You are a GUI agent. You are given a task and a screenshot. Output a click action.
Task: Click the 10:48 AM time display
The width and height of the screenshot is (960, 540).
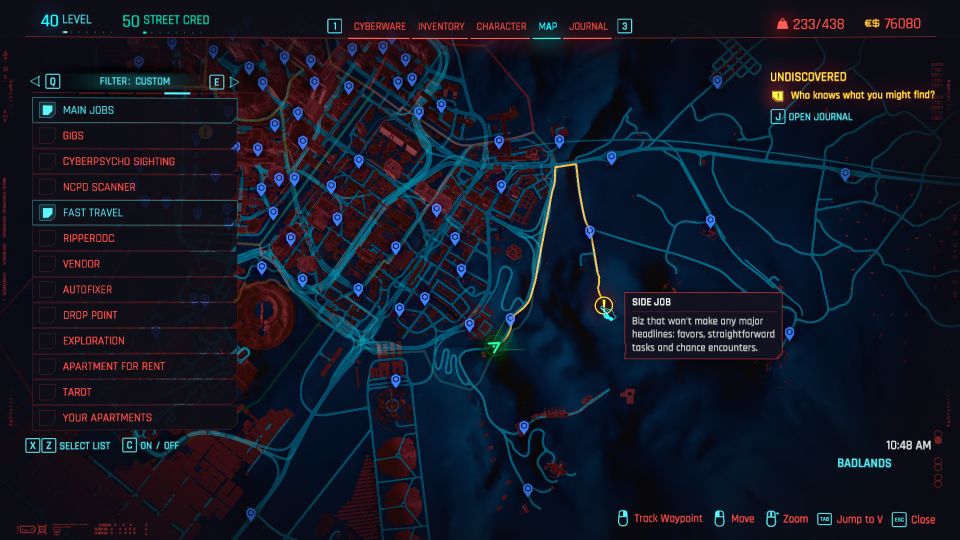908,445
